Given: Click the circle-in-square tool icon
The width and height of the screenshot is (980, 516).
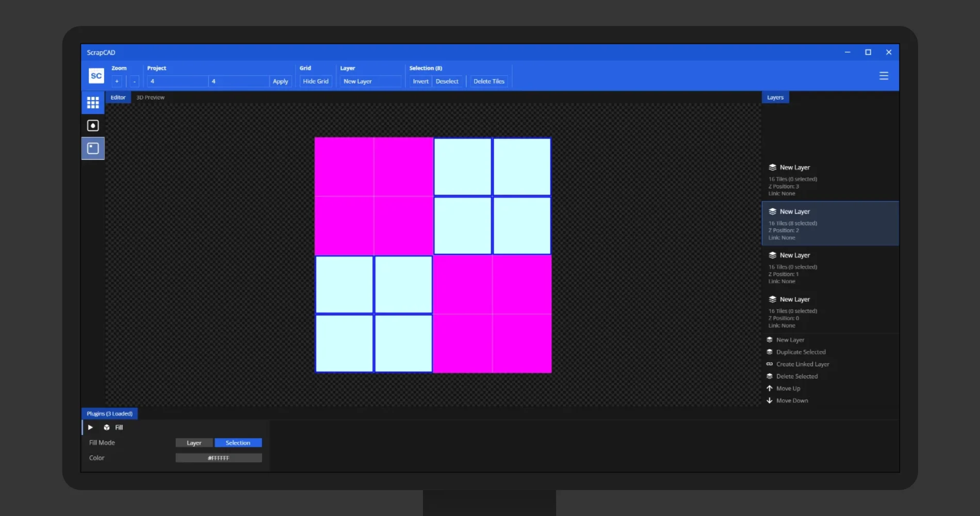Looking at the screenshot, I should 93,125.
